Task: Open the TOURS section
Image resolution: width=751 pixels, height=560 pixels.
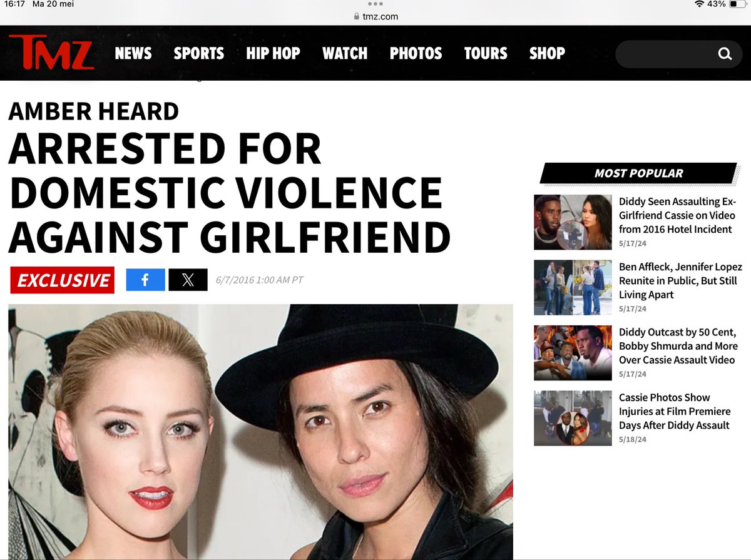Action: pos(486,53)
